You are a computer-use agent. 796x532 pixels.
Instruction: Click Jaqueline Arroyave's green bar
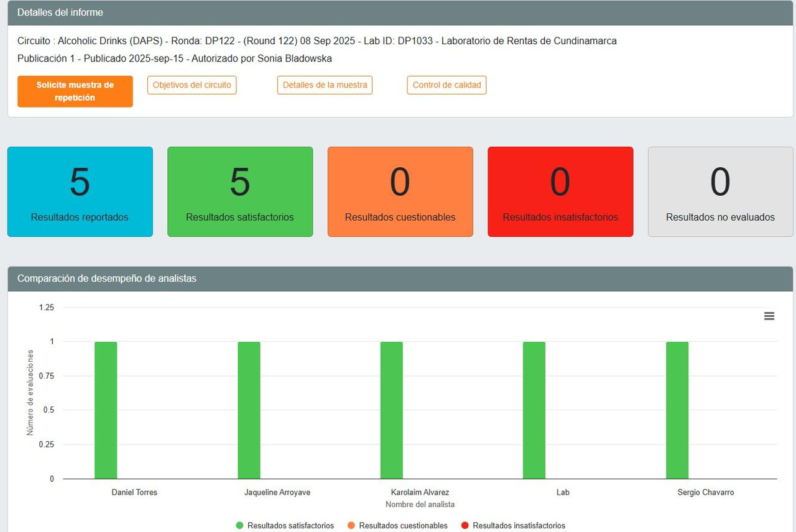[249, 410]
